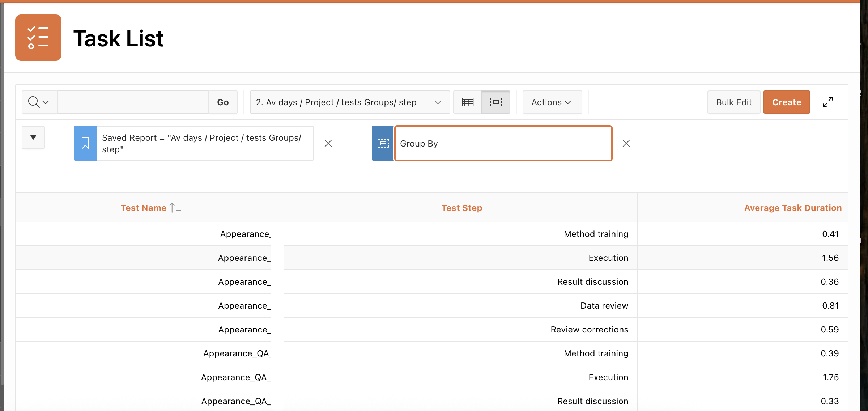Collapse report settings with triangle toggle
868x411 pixels.
[33, 137]
